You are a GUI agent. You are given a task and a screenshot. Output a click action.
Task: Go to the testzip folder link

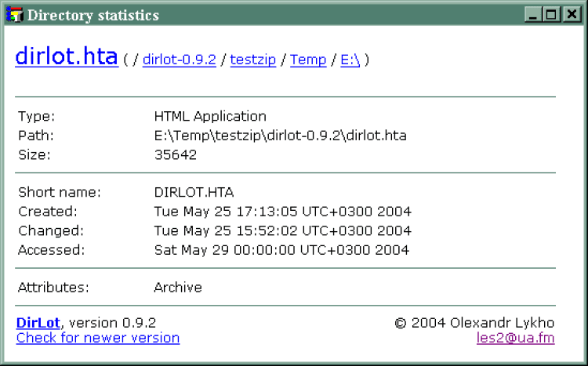pos(252,60)
